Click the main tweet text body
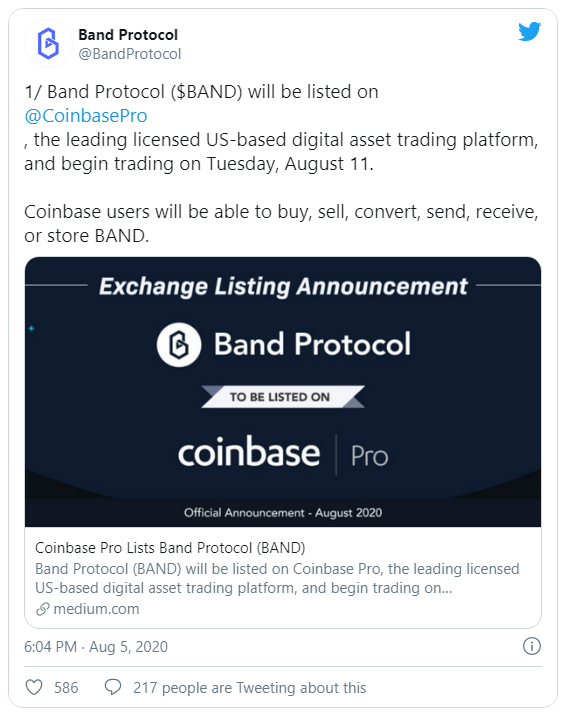Screen dimensions: 565x716 point(281,163)
